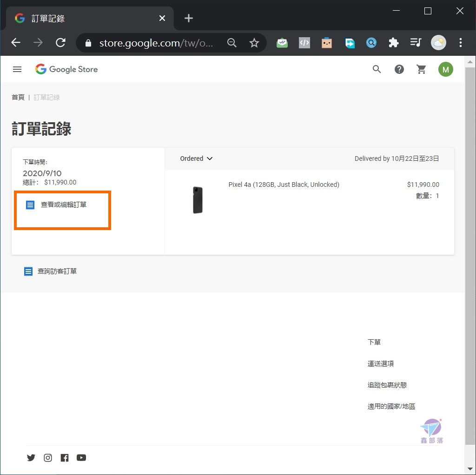The width and height of the screenshot is (476, 475).
Task: Open the Chrome three-dot menu
Action: click(x=461, y=43)
